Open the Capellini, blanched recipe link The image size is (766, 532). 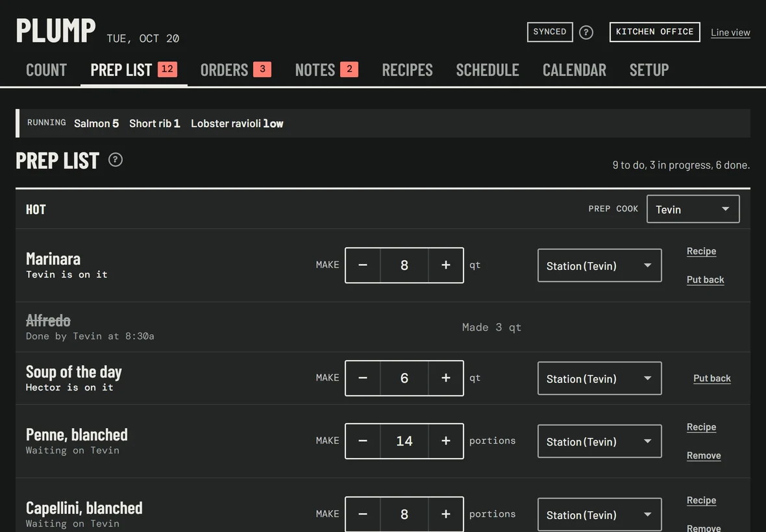coord(702,500)
